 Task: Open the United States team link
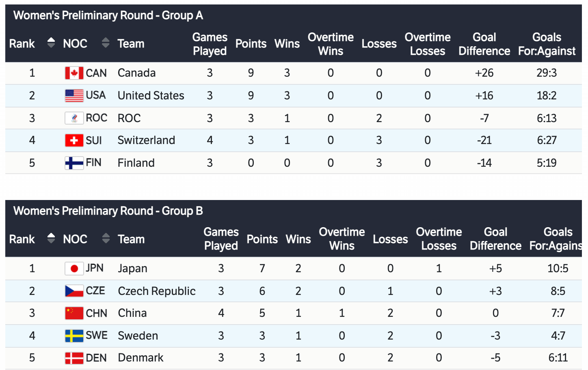coord(151,96)
